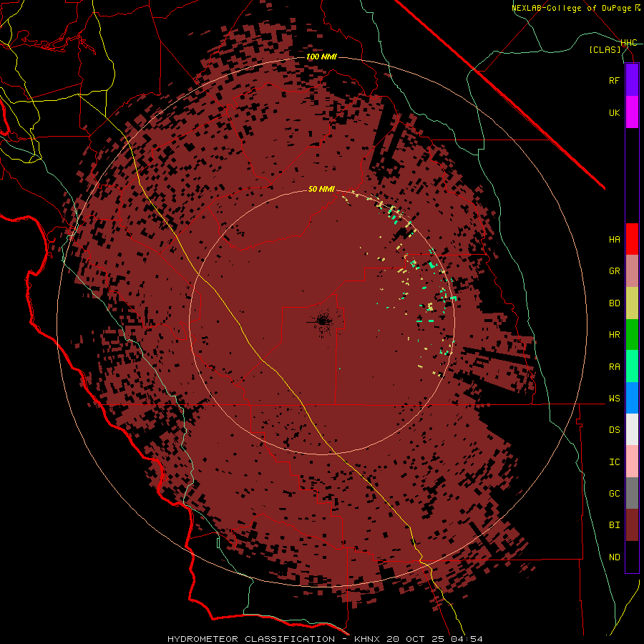Click the 'HR' legend label

(x=614, y=335)
